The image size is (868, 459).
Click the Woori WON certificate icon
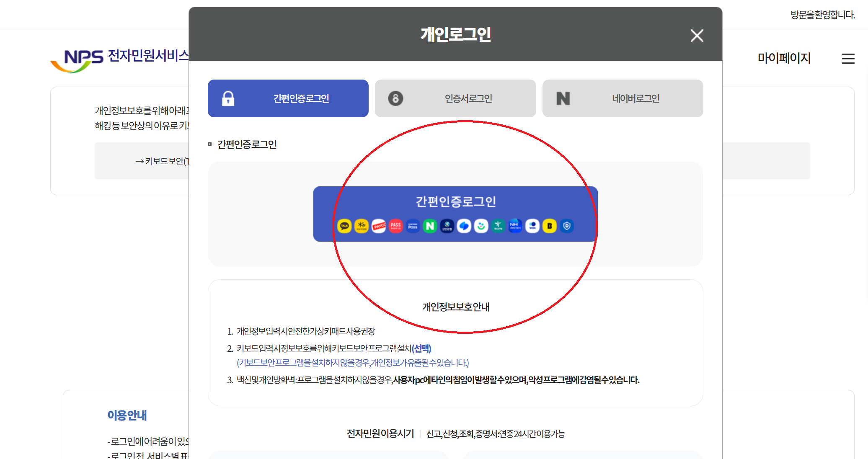(x=532, y=226)
